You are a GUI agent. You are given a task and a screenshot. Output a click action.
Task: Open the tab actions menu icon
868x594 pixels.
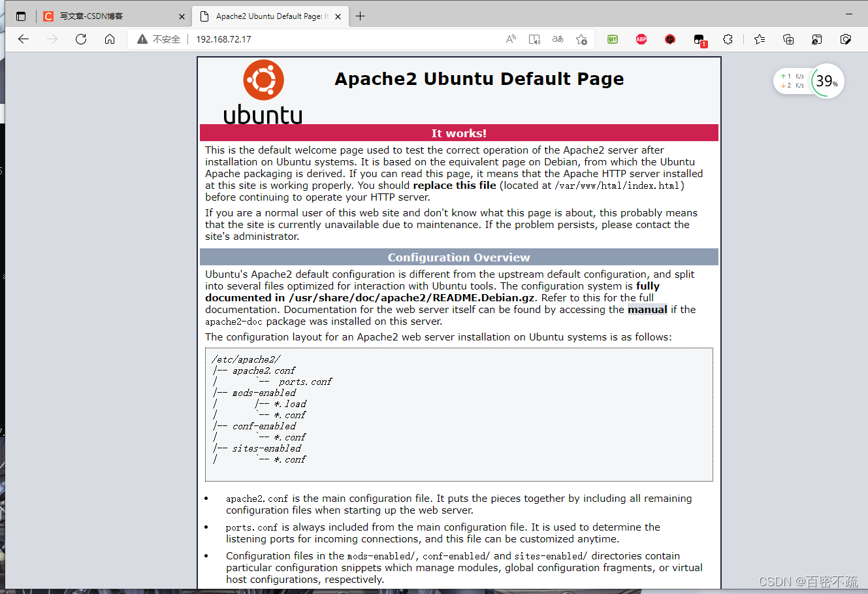(21, 16)
